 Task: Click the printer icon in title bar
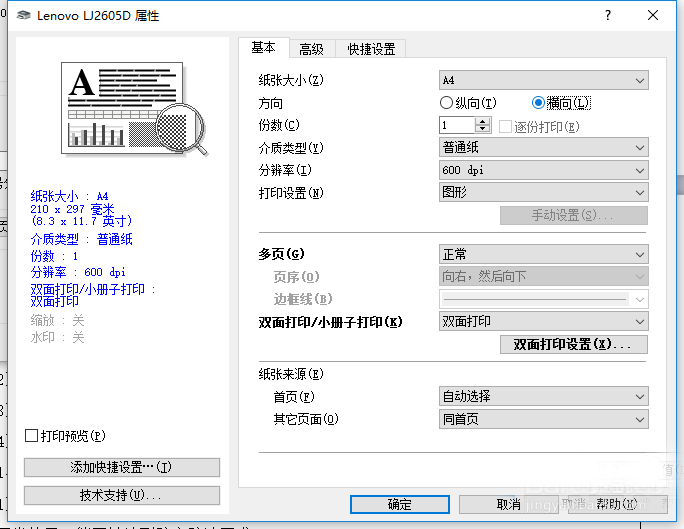click(24, 15)
